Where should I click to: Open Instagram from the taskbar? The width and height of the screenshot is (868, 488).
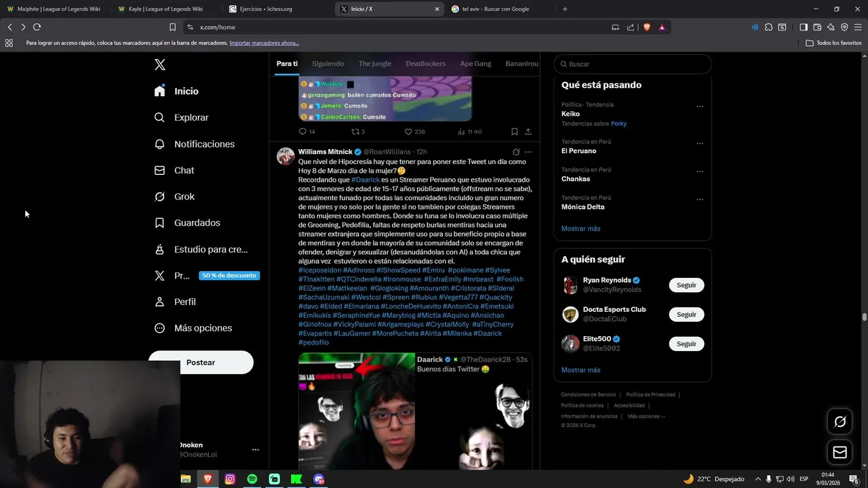[x=230, y=479]
